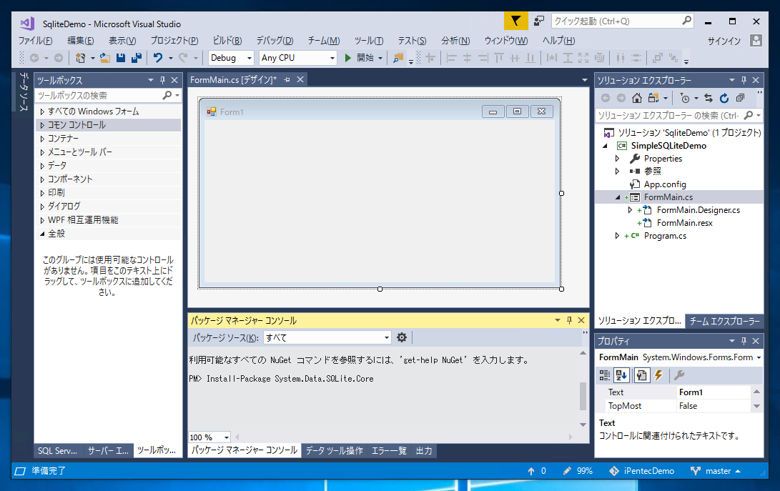Click the Refresh icon in Solution Explorer
The image size is (780, 491).
(724, 98)
